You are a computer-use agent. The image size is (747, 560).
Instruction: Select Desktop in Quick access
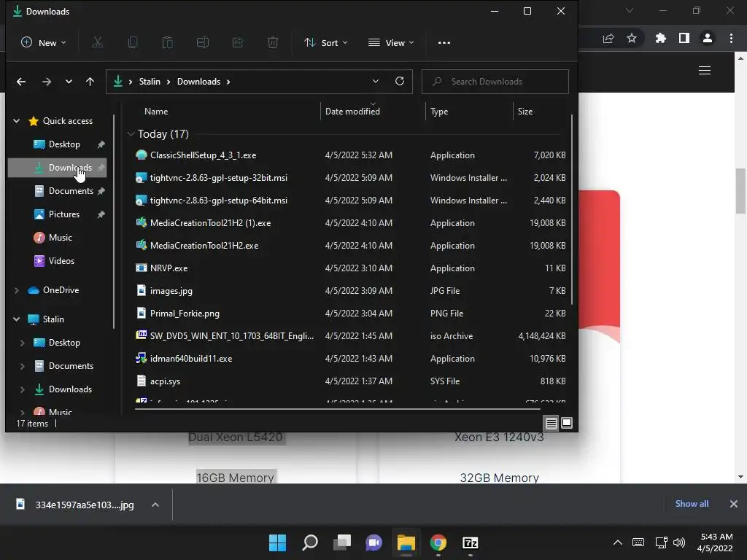click(57, 144)
